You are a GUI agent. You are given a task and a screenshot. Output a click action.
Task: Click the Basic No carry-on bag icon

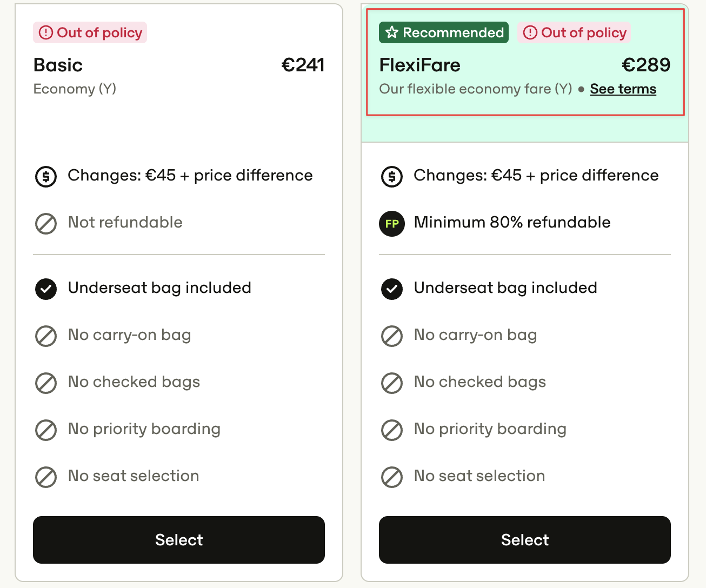pyautogui.click(x=46, y=336)
